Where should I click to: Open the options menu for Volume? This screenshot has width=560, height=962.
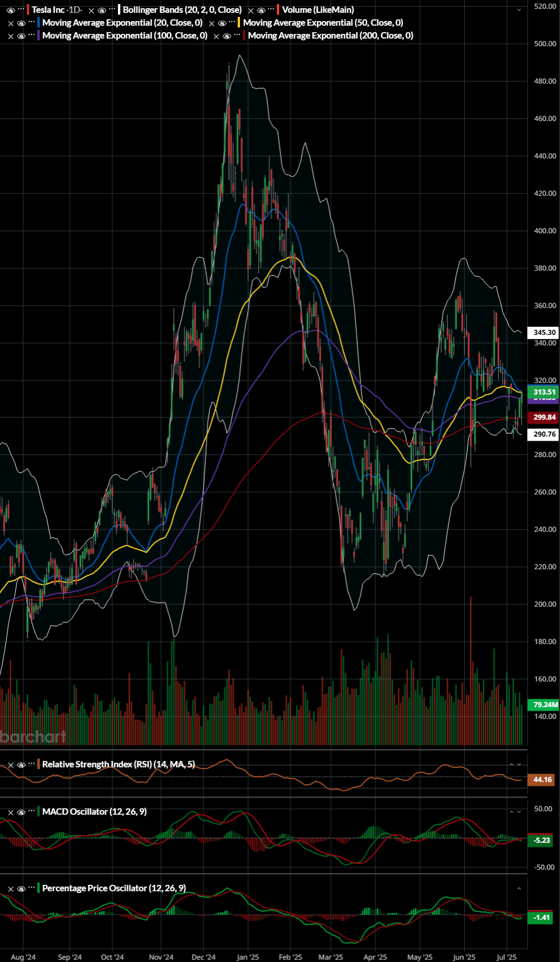pos(272,10)
